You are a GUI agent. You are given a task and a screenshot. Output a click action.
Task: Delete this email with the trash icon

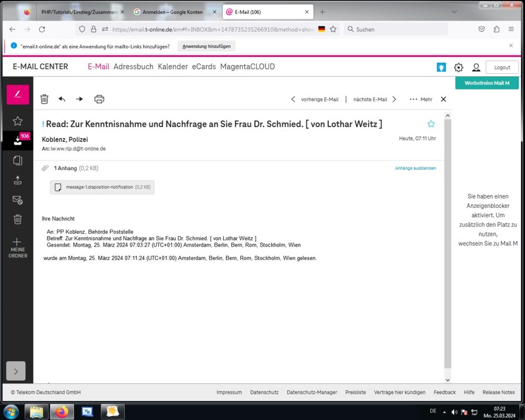click(x=45, y=99)
